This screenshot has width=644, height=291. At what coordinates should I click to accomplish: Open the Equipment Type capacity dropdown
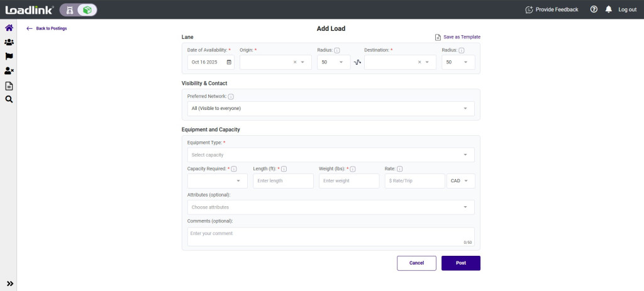465,155
